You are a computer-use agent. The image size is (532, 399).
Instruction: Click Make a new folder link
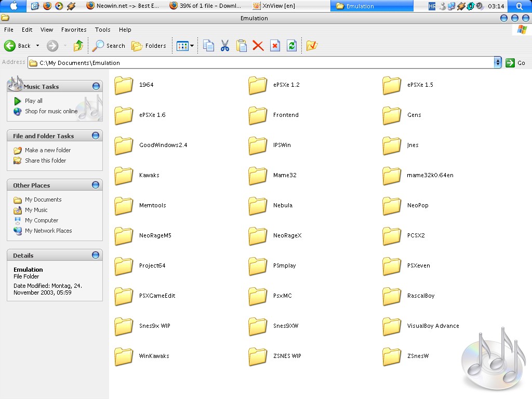pyautogui.click(x=48, y=150)
